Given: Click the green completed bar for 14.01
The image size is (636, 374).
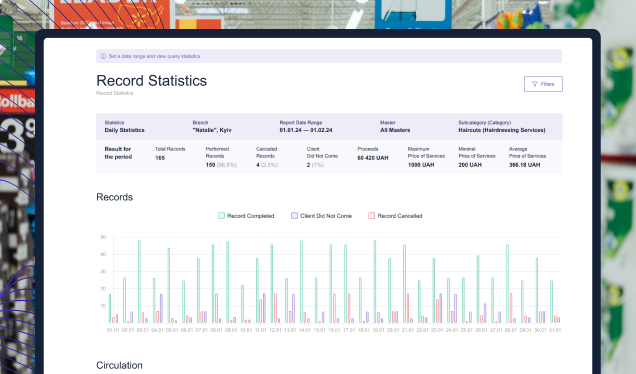Looking at the screenshot, I should (x=301, y=282).
